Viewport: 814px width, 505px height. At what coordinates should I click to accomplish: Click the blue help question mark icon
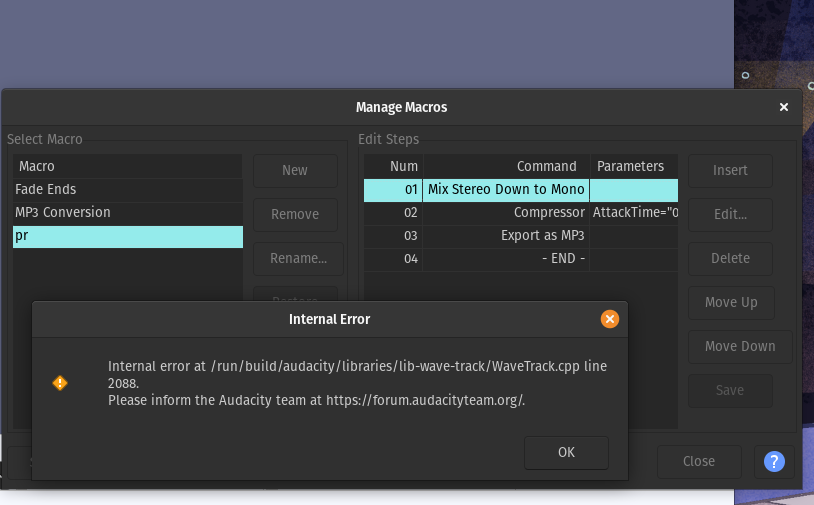(774, 461)
